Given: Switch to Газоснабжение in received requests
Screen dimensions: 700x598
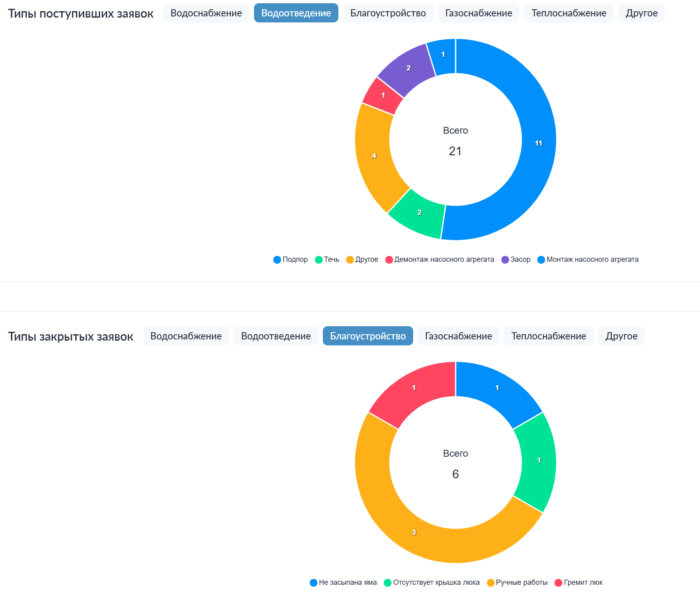Looking at the screenshot, I should [478, 13].
